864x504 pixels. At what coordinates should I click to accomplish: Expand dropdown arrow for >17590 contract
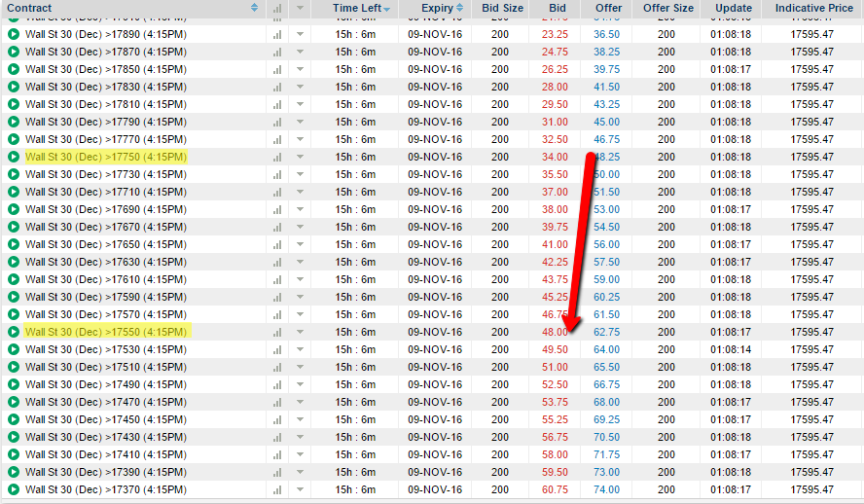(300, 297)
